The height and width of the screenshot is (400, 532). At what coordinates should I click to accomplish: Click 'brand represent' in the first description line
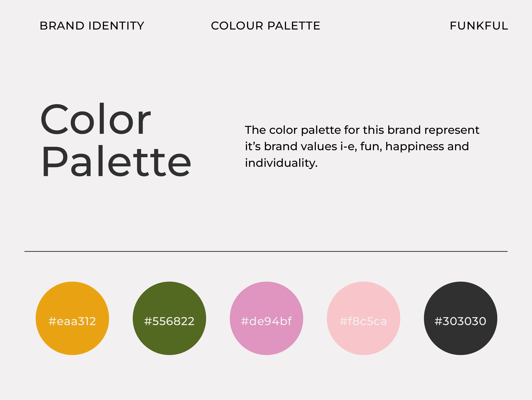pos(433,130)
